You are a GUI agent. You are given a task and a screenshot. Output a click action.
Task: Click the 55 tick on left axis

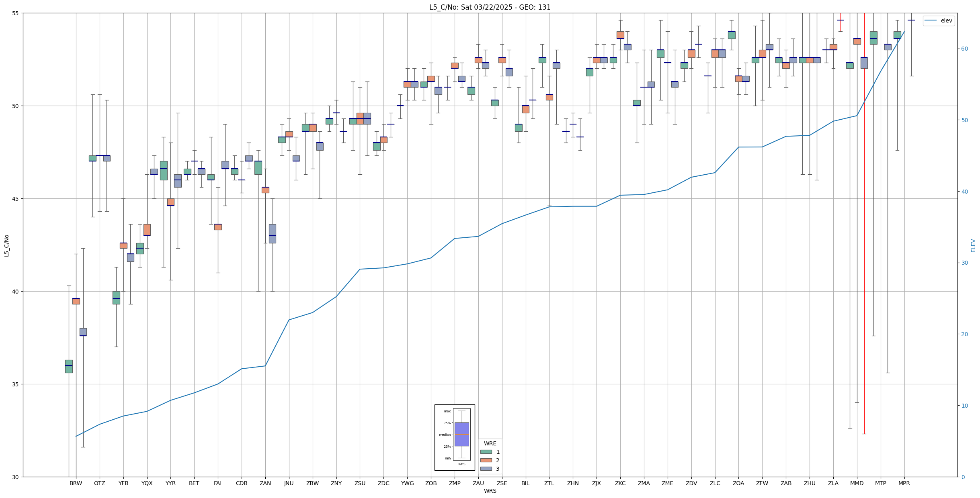(16, 13)
